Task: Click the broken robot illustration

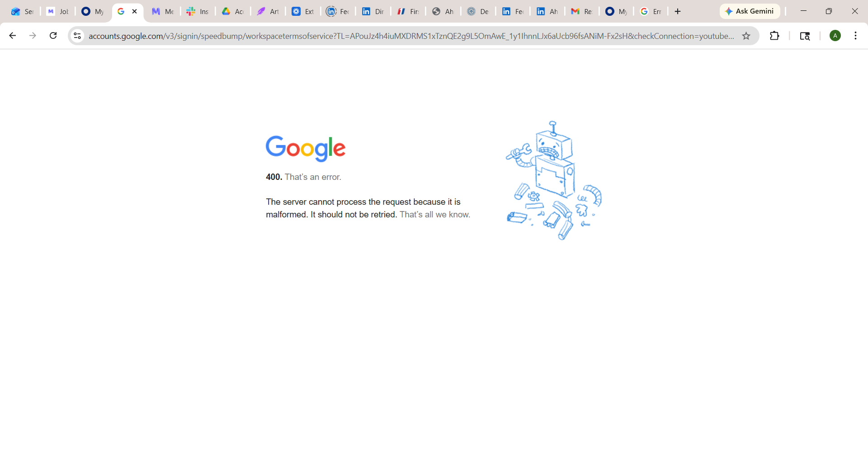Action: pos(554,180)
